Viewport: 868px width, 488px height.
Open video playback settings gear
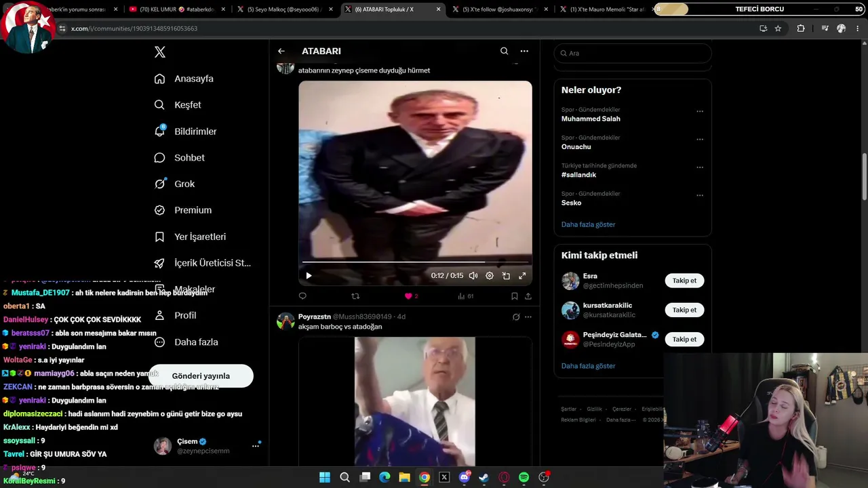pyautogui.click(x=490, y=276)
